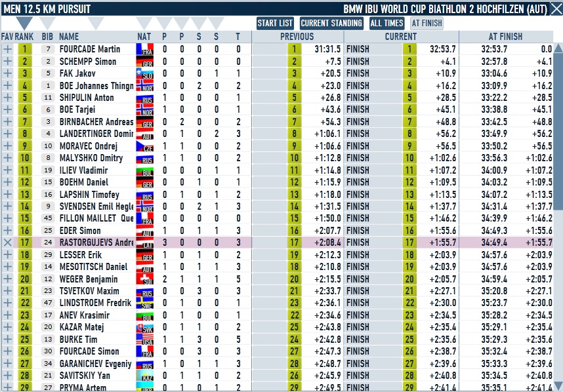Click rank badge 1 for FOURCADE Martin
This screenshot has width=563, height=392.
(24, 49)
